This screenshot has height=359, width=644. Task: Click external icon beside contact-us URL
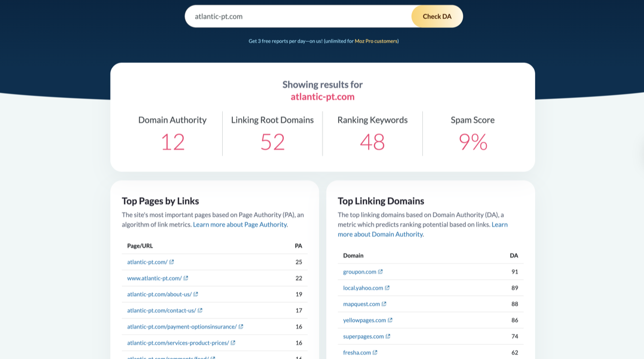[200, 310]
